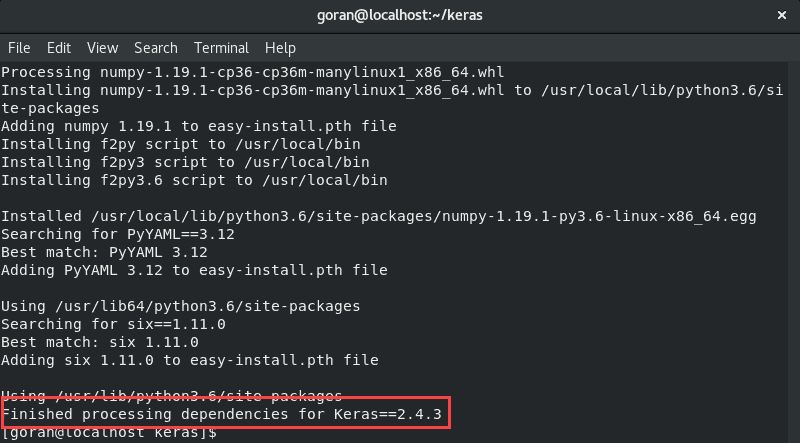Click the line 'Best match: PyYAML 3.12'
800x443 pixels.
(104, 252)
